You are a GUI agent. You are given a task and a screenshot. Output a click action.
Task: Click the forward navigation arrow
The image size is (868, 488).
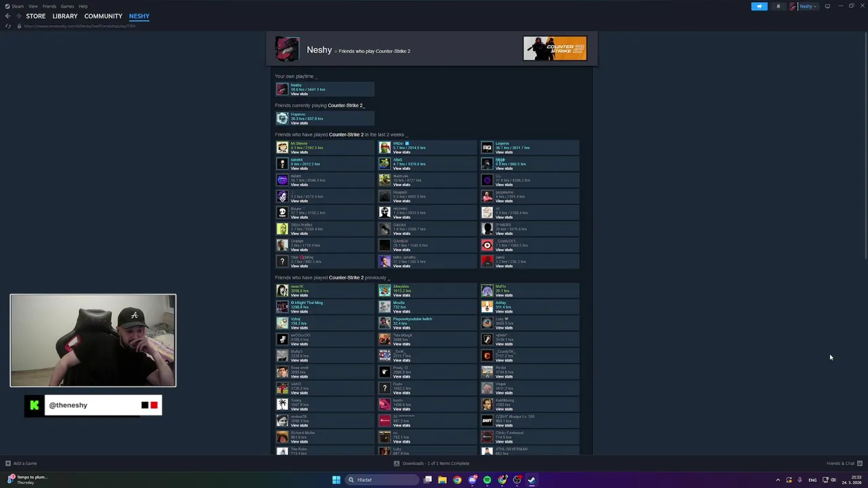point(18,16)
